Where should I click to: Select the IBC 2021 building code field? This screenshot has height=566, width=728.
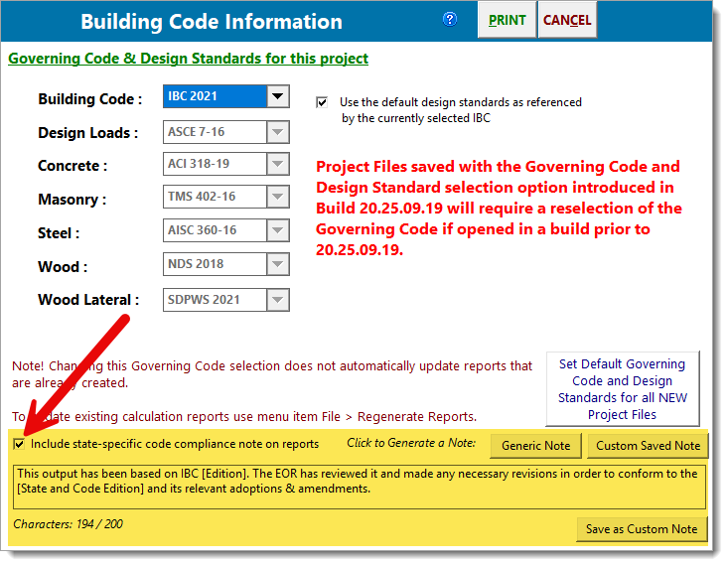click(x=216, y=96)
